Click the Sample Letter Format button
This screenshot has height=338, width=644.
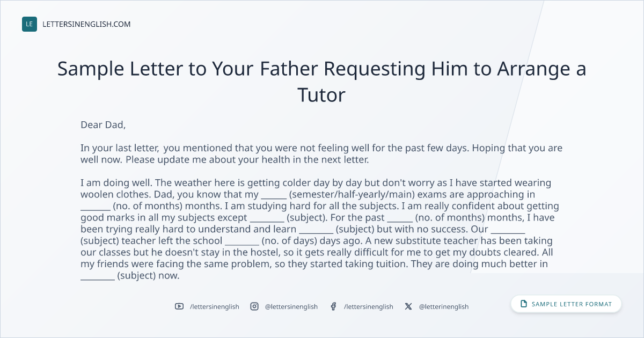(x=566, y=304)
